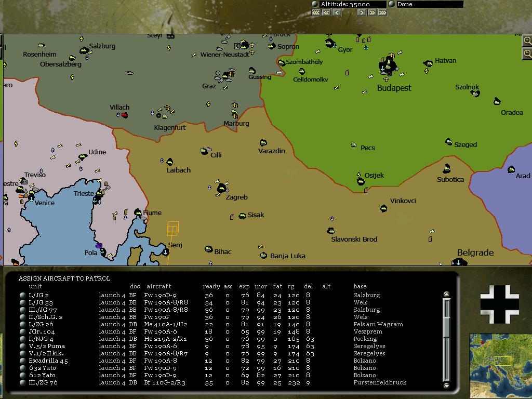This screenshot has height=399, width=532.
Task: Decrease altitude by medium step (<<)
Action: pos(327,12)
